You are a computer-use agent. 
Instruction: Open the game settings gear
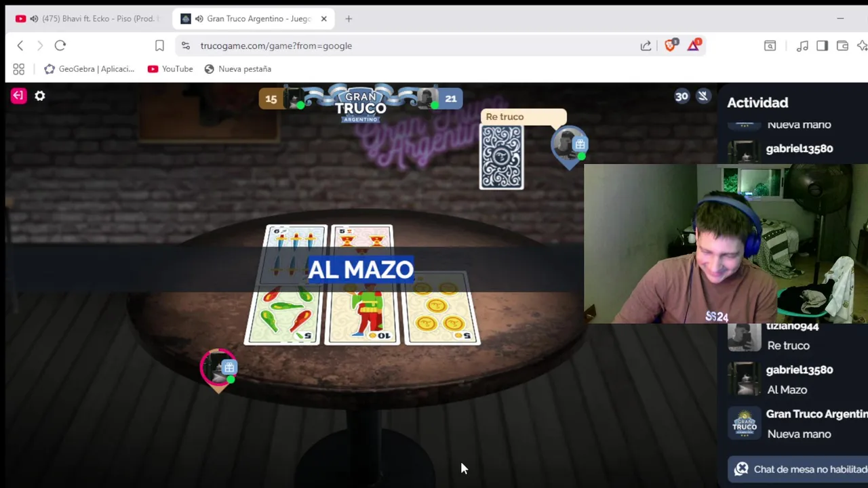[40, 96]
